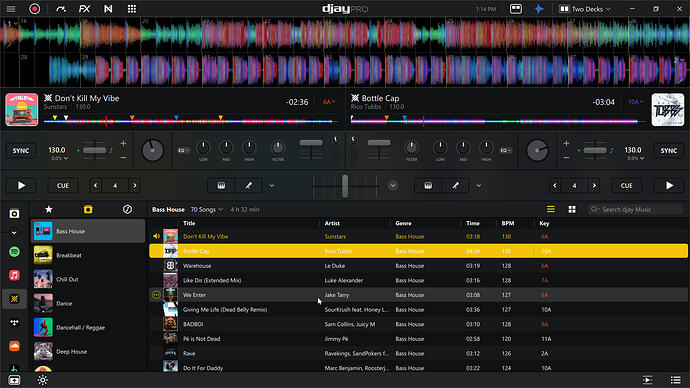
Task: Expand center mixer round chevron button
Action: coord(393,186)
